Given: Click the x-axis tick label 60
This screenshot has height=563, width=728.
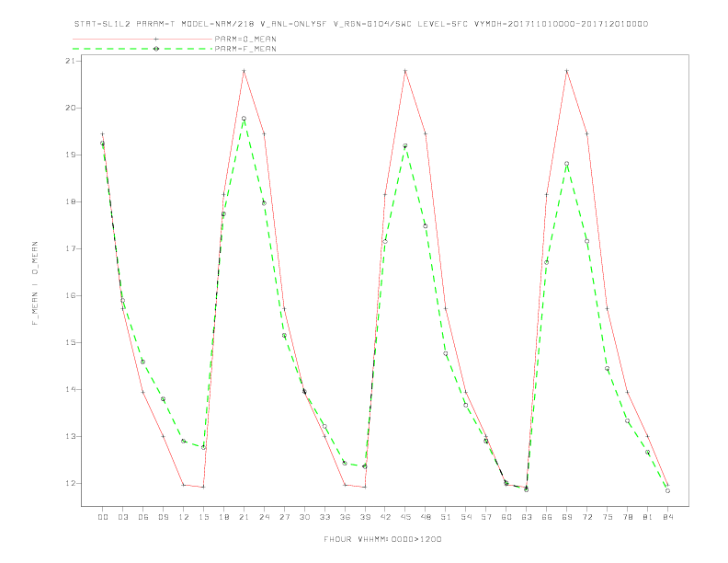Looking at the screenshot, I should pyautogui.click(x=506, y=517).
